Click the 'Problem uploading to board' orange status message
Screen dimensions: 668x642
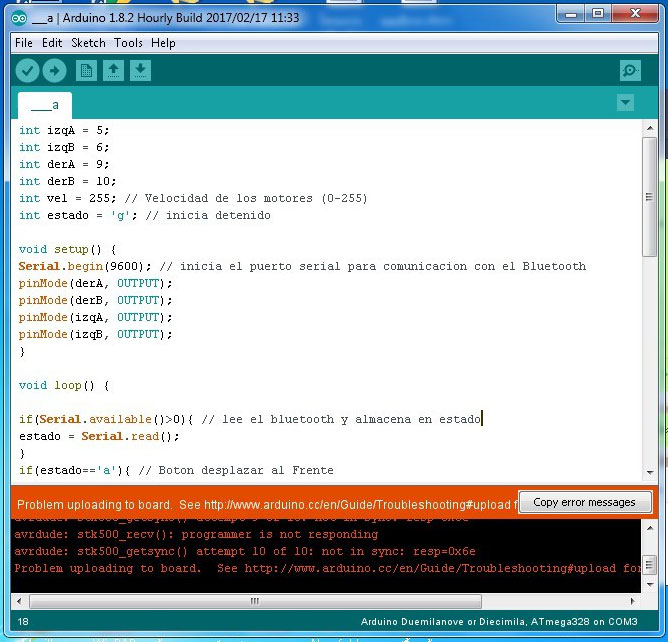point(267,505)
